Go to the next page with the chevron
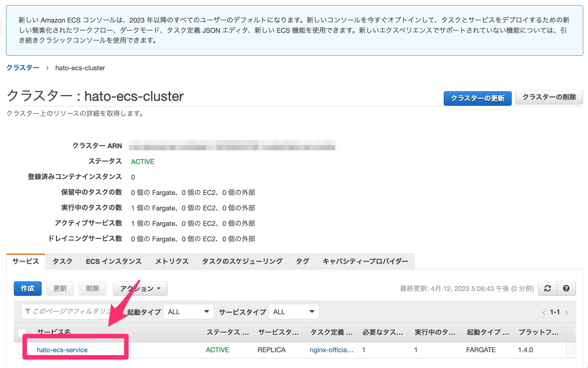 click(x=567, y=312)
